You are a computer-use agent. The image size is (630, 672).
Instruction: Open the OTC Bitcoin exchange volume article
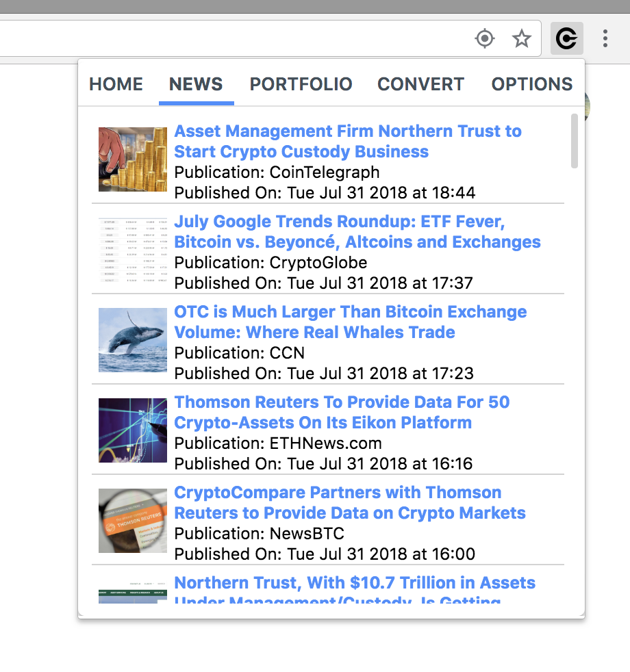[351, 322]
